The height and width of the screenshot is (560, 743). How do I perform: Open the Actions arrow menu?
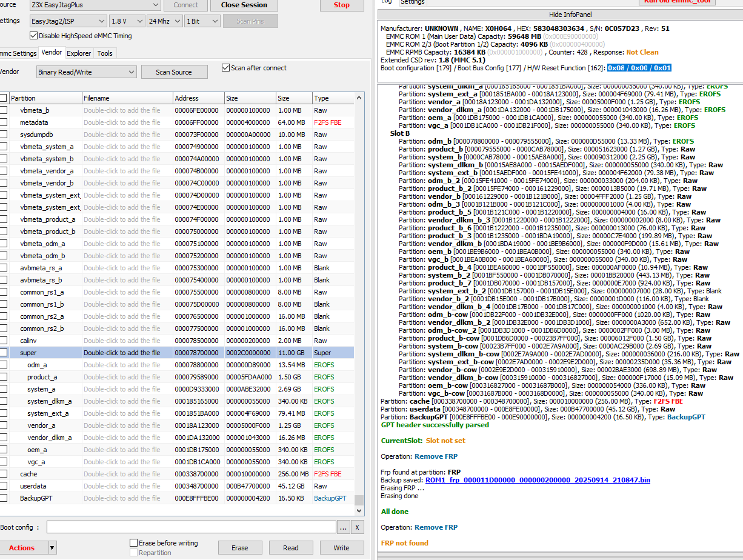(x=52, y=548)
